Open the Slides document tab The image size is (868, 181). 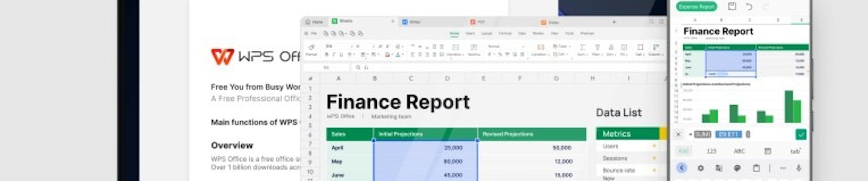[549, 22]
